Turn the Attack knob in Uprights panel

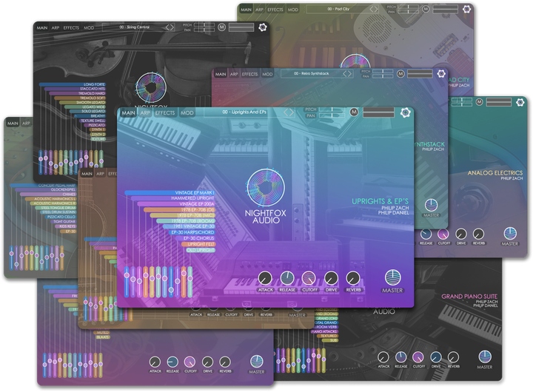(265, 279)
